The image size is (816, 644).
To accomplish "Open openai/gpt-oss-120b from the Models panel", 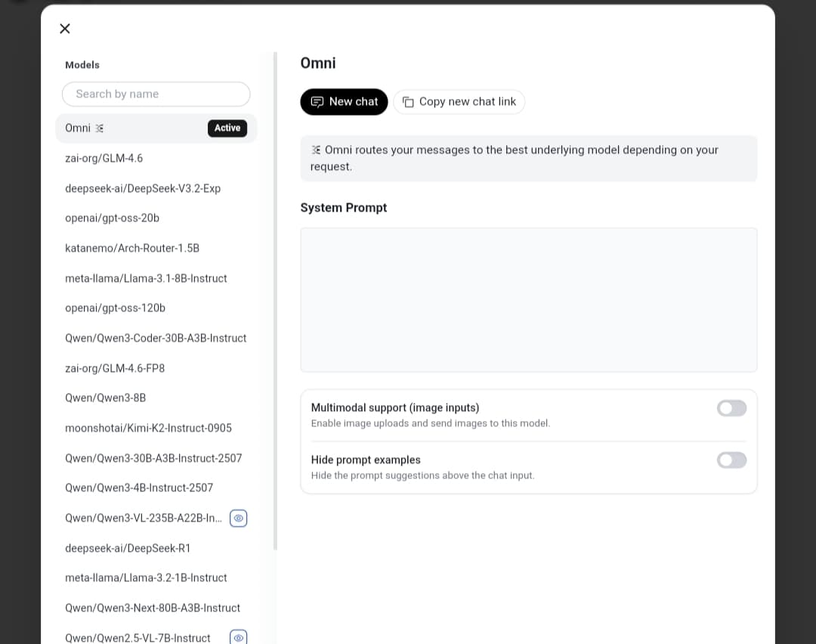I will (115, 308).
